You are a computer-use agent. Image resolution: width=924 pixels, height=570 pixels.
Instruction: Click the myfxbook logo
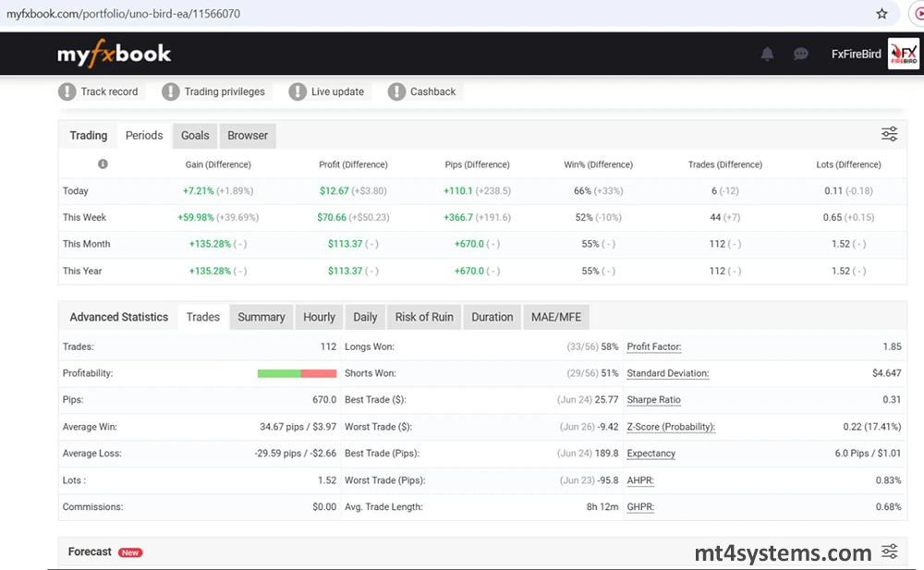115,55
